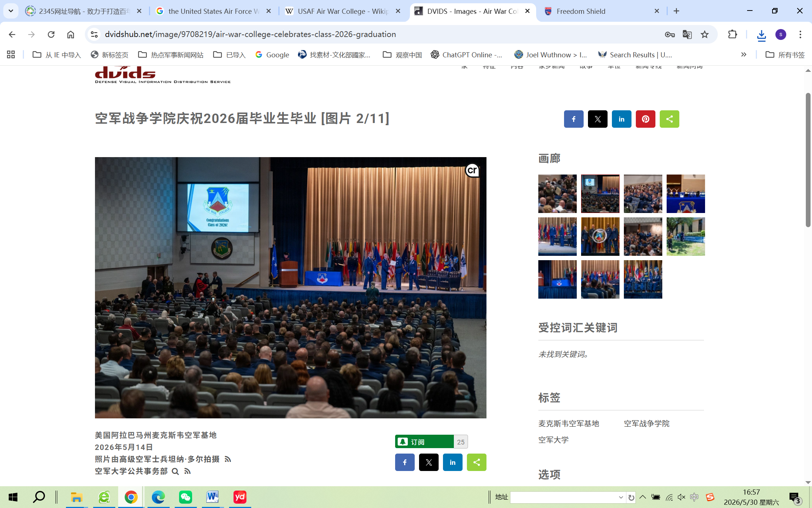Click search magnifier beside 空军大学公共事务部
812x508 pixels.
175,471
